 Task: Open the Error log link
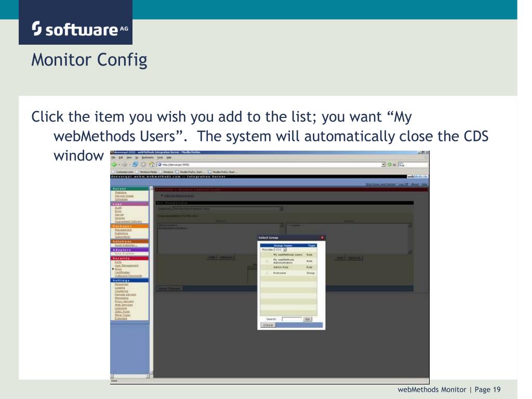118,211
